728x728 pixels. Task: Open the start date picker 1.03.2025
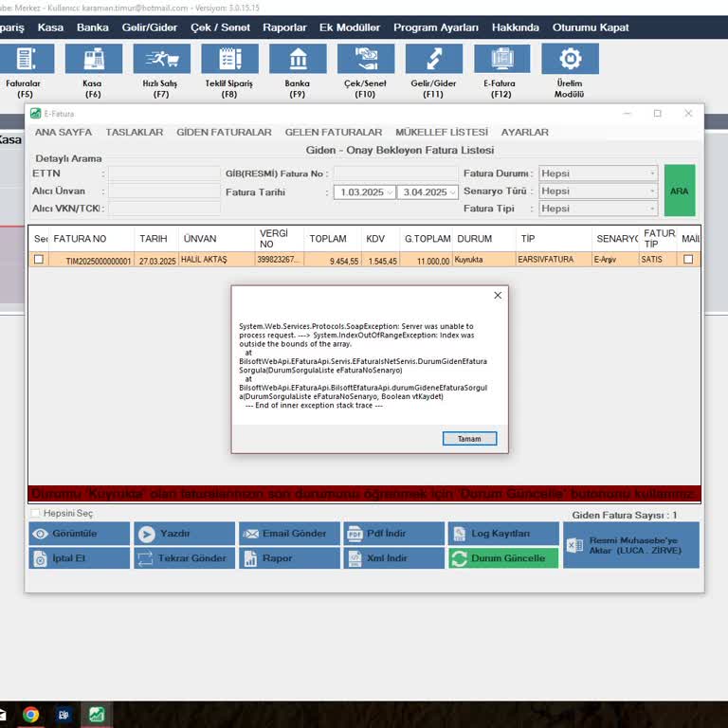pos(390,192)
